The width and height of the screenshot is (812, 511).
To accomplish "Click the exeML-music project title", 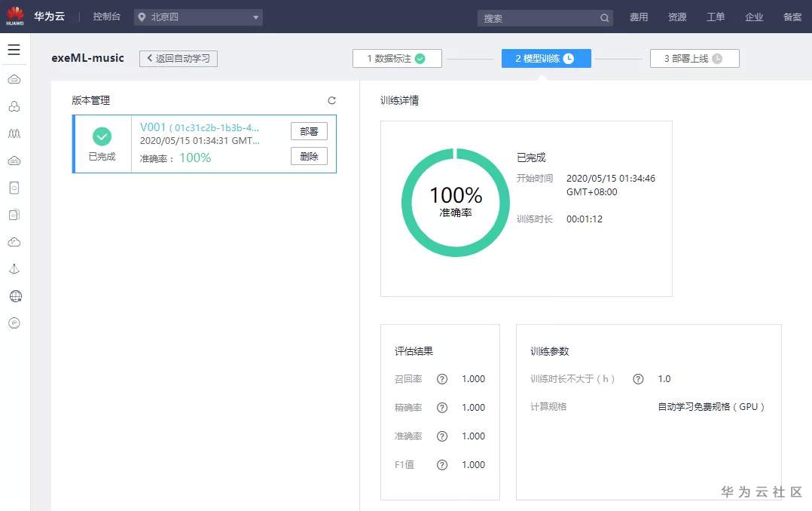I will pos(87,58).
